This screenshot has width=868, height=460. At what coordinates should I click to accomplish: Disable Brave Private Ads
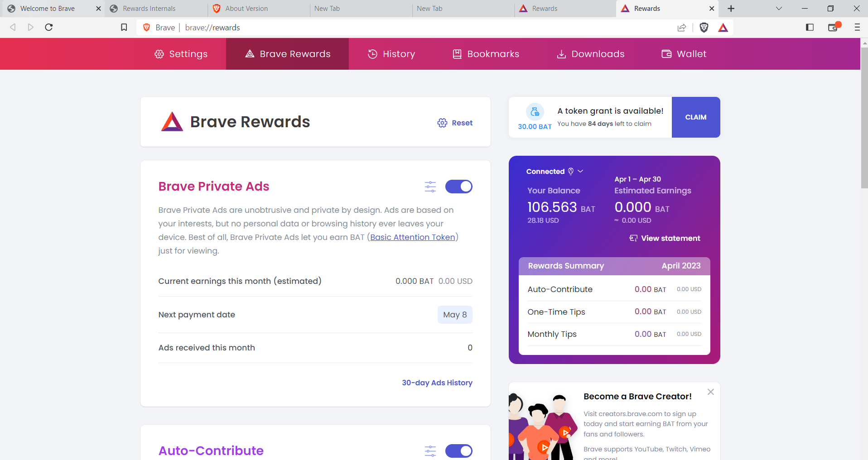(x=459, y=186)
